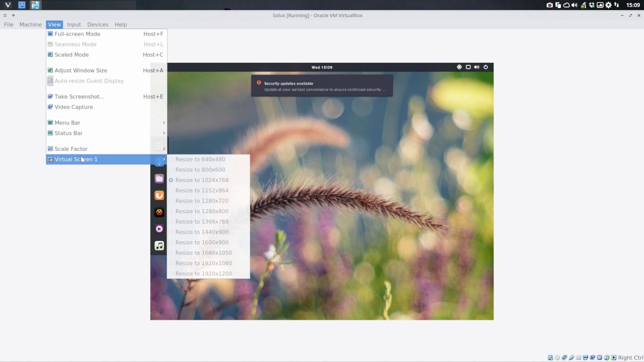
Task: Click the host 15:09 clock
Action: click(633, 5)
